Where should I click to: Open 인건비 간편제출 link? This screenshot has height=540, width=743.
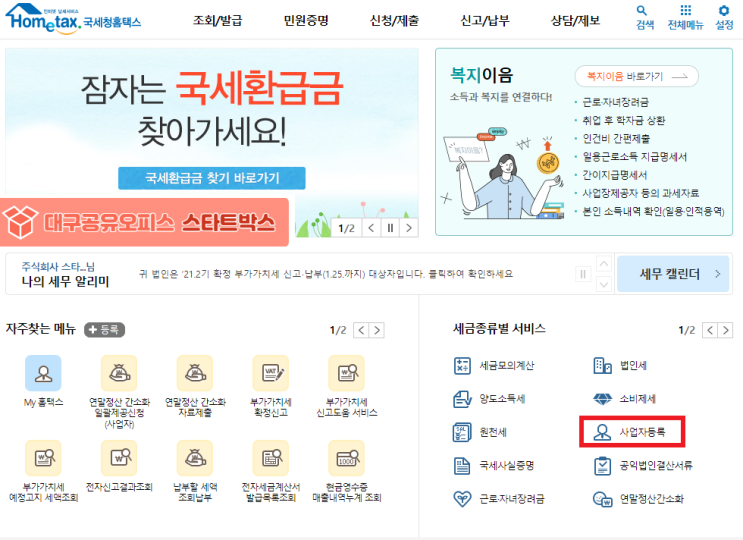616,138
